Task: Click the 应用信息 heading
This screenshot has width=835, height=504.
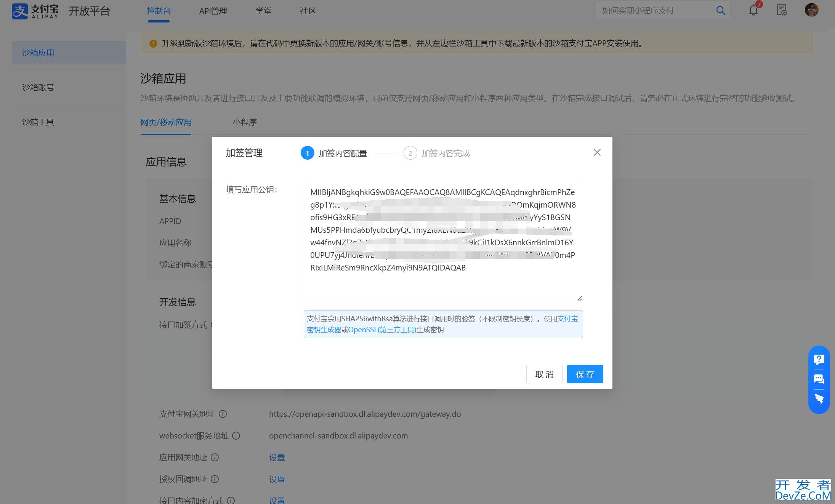Action: point(166,162)
